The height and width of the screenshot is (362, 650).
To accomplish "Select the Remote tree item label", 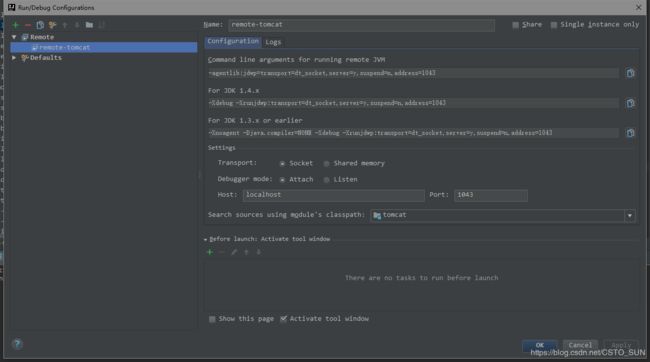I will click(x=42, y=37).
